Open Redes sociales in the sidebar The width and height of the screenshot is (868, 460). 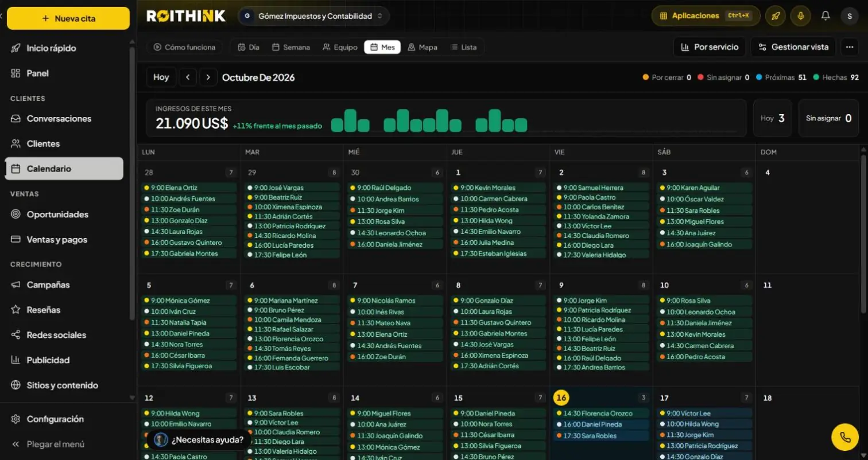tap(56, 335)
